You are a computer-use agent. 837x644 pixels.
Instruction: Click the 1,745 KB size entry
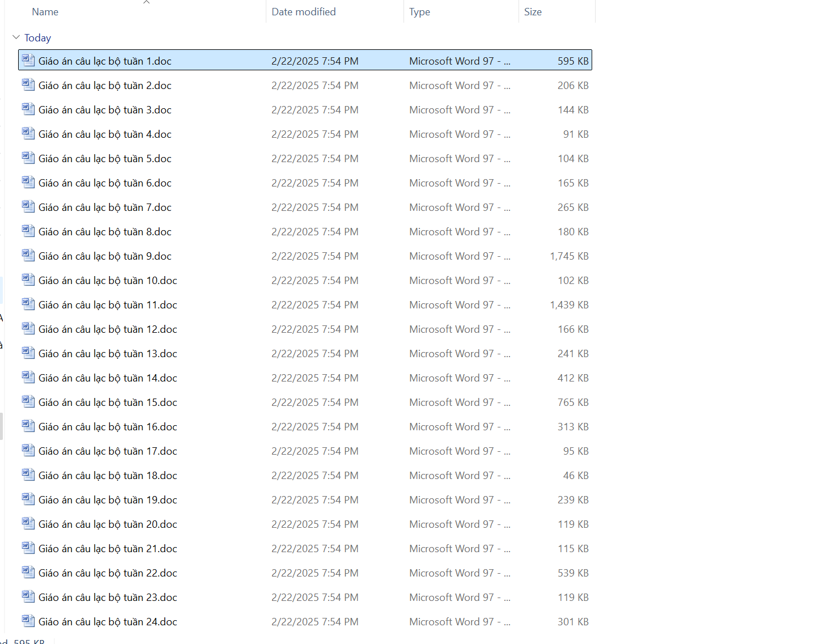(569, 256)
